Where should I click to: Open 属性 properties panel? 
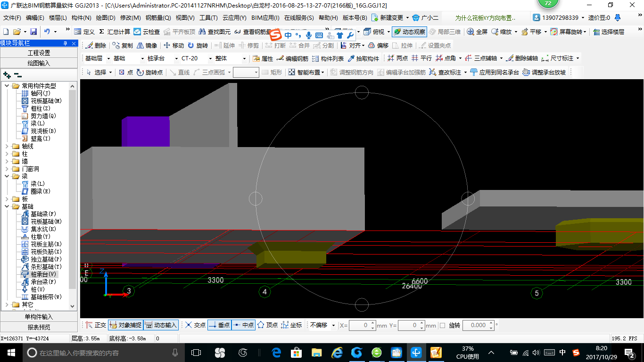click(x=263, y=58)
